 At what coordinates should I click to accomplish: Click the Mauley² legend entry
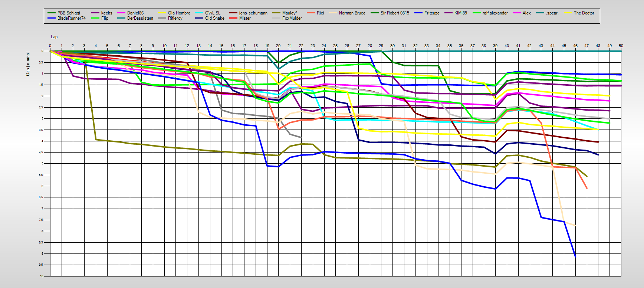(x=289, y=13)
